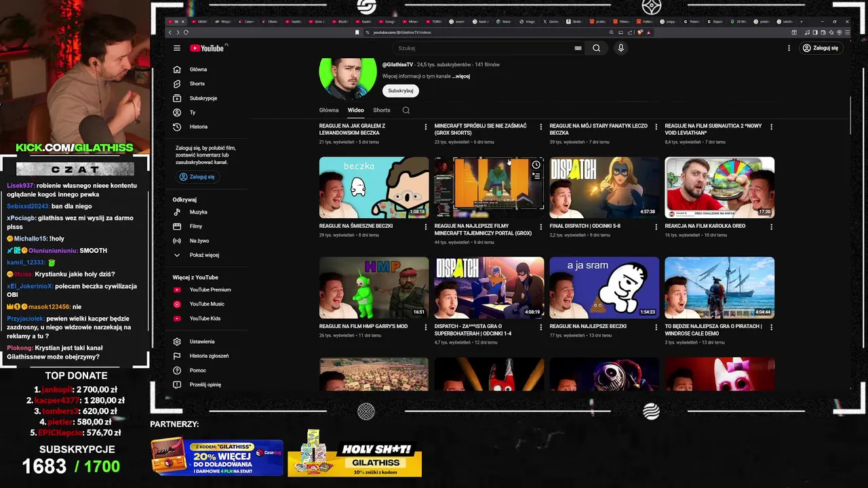The width and height of the screenshot is (868, 488).
Task: Search within the channel using magnifier icon
Action: [x=406, y=110]
